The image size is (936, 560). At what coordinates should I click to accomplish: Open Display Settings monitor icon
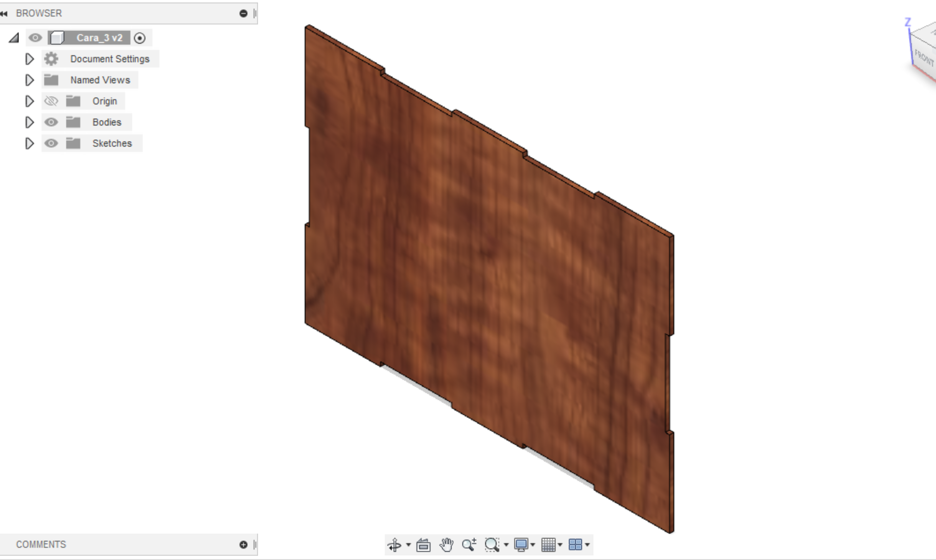(521, 545)
